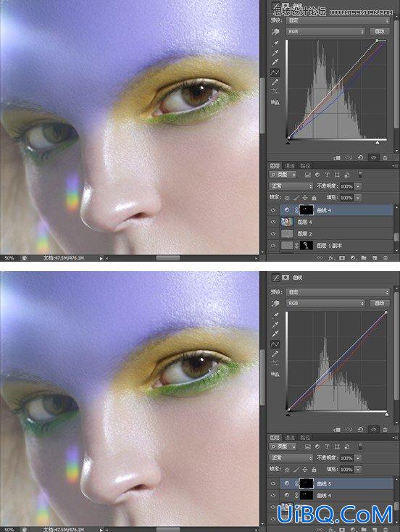This screenshot has height=532, width=400.
Task: Open blend mode dropdown in top Layers panel
Action: pos(291,186)
